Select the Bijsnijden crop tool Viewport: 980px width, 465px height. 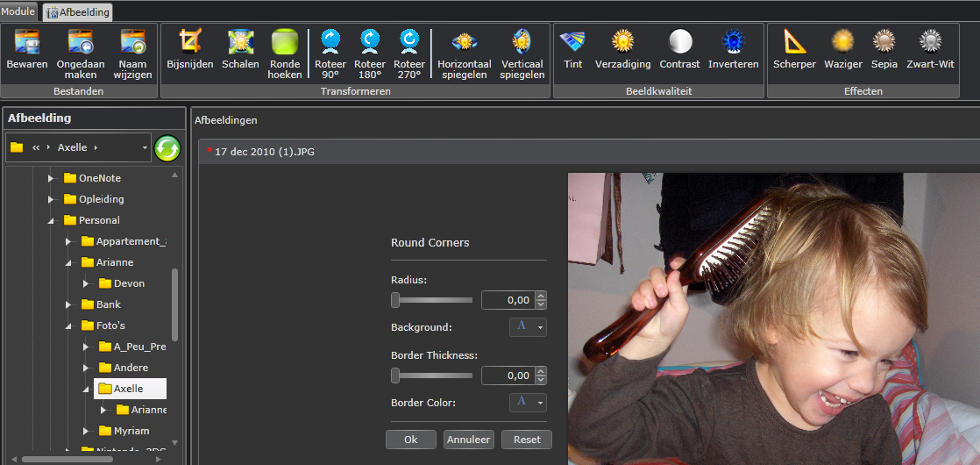pyautogui.click(x=190, y=41)
